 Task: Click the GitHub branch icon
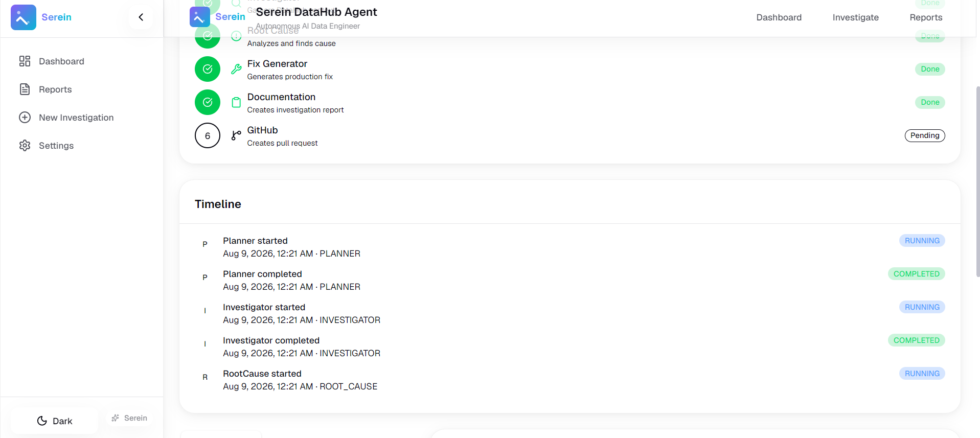[236, 135]
